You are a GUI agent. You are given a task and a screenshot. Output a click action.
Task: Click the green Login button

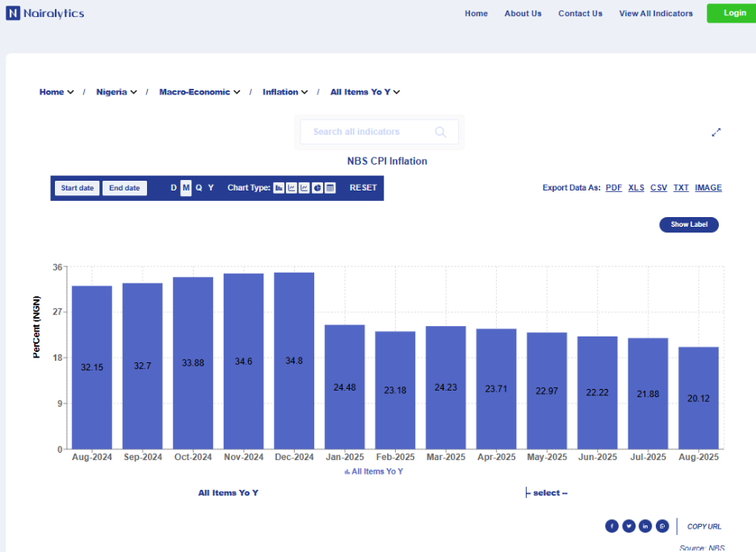[x=734, y=13]
